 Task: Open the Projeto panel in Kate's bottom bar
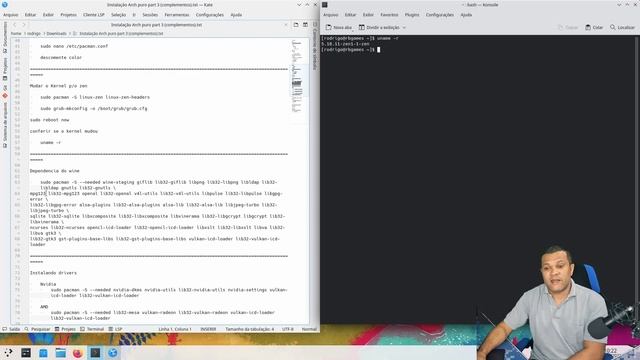(x=65, y=329)
